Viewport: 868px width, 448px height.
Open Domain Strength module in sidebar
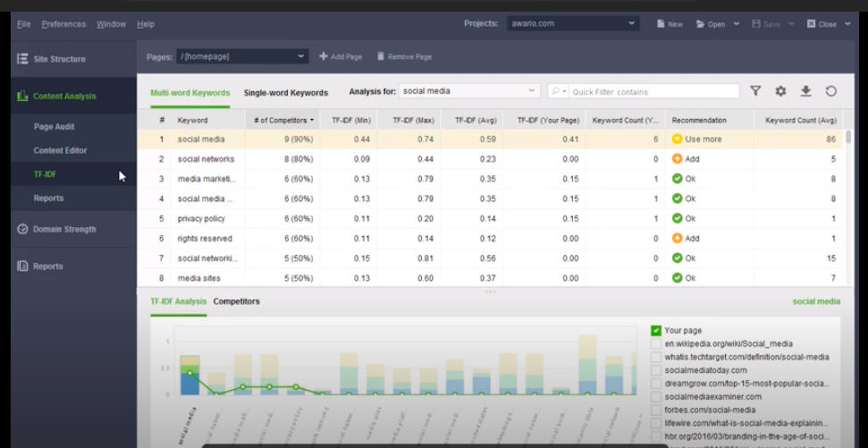[63, 229]
